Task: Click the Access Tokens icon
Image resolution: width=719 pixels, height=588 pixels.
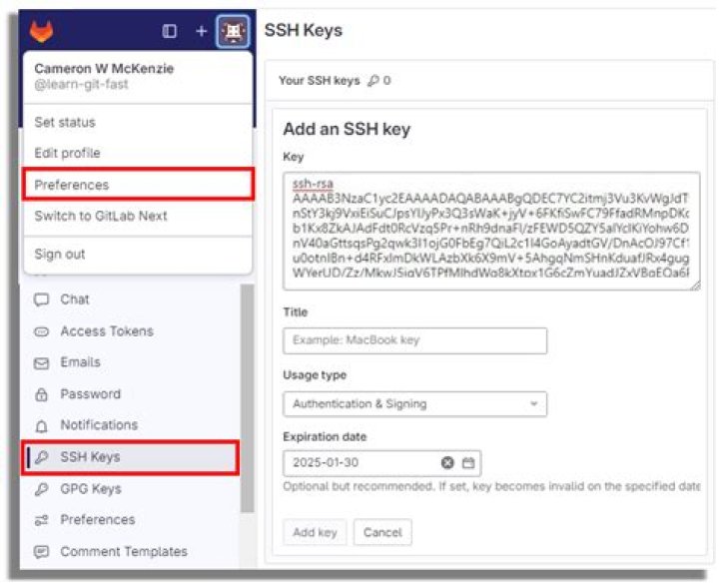Action: 41,331
